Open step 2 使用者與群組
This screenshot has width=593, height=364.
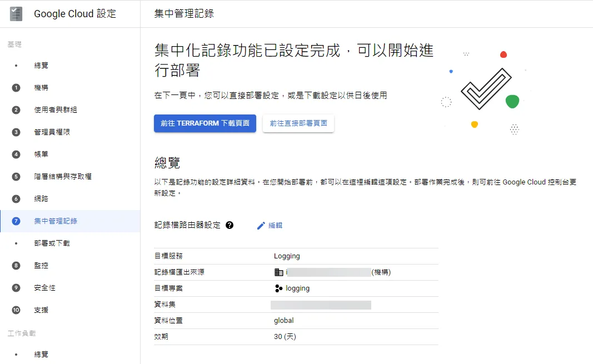(55, 109)
